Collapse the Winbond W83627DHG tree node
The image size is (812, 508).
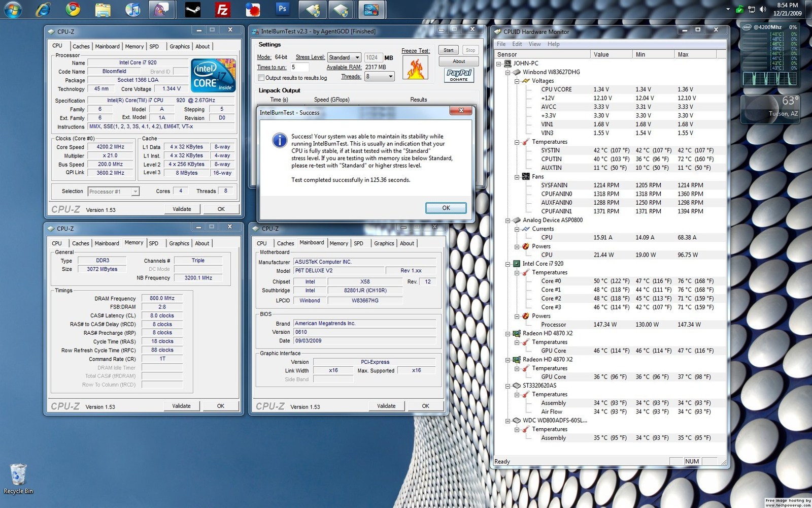coord(507,72)
